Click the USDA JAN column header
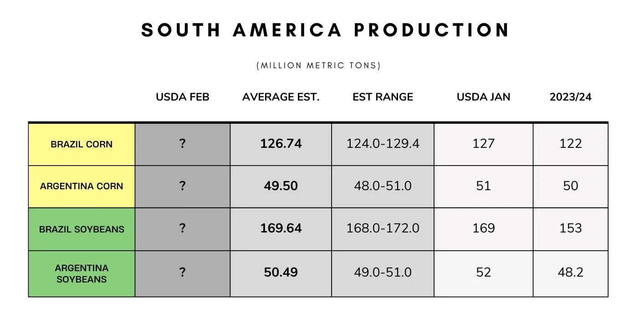The image size is (644, 323). click(484, 97)
